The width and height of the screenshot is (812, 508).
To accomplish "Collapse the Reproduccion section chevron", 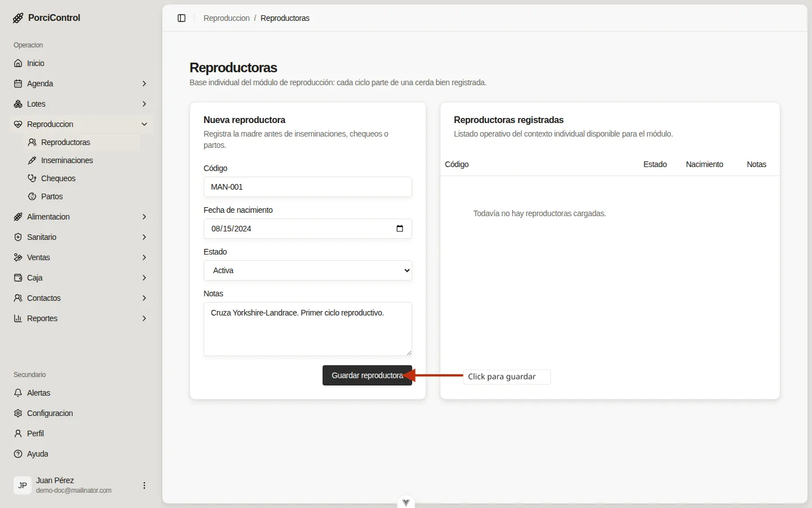I will tap(144, 124).
